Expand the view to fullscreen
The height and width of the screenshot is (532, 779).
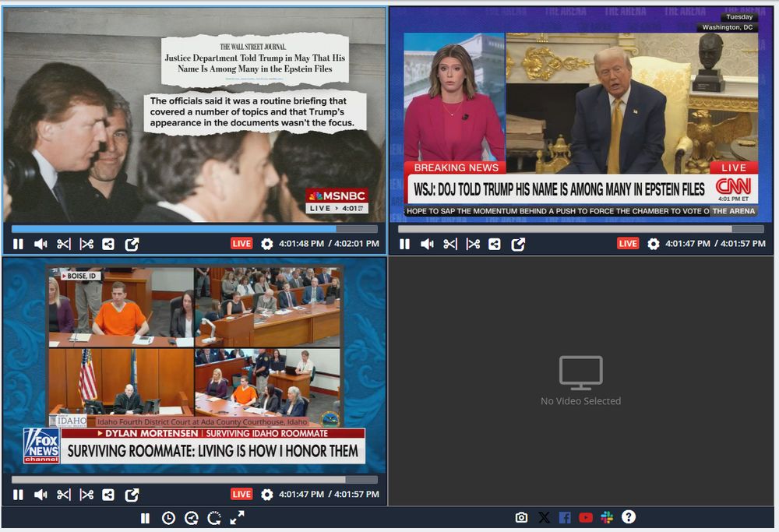pos(237,518)
